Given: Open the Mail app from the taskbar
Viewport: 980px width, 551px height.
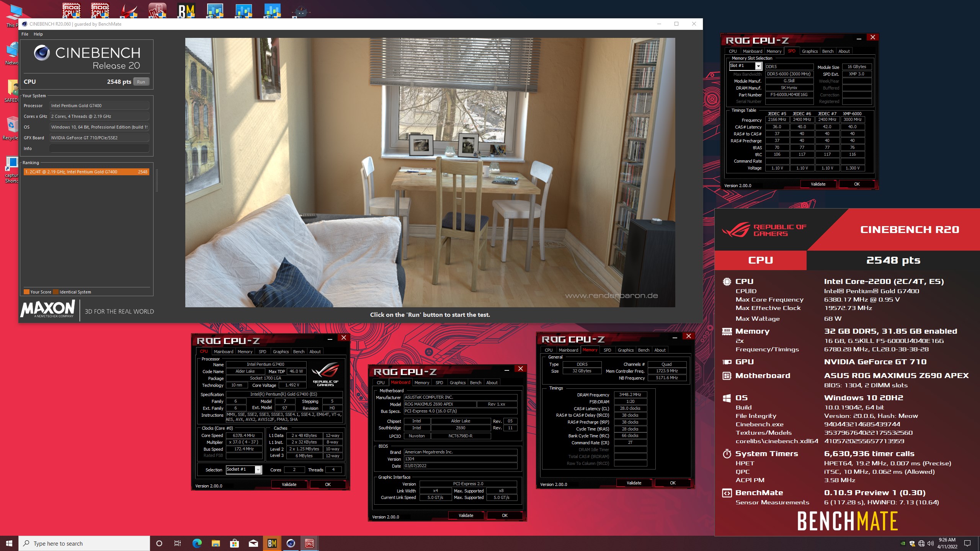Looking at the screenshot, I should pyautogui.click(x=253, y=543).
